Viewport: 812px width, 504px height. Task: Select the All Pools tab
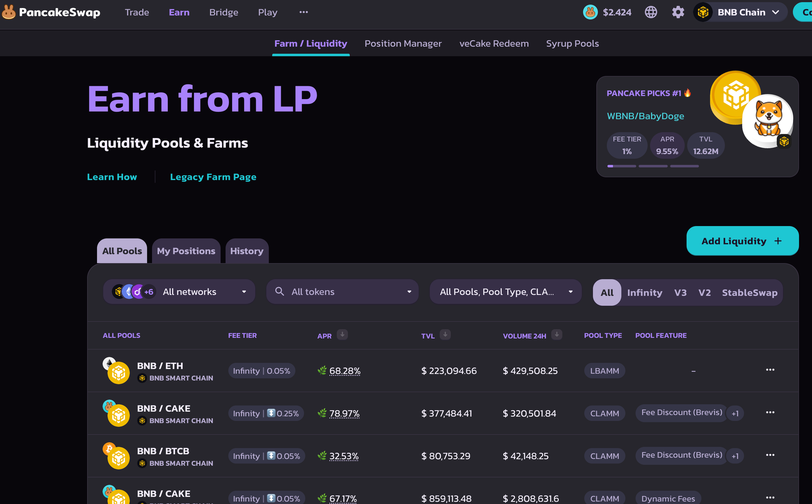pos(122,251)
